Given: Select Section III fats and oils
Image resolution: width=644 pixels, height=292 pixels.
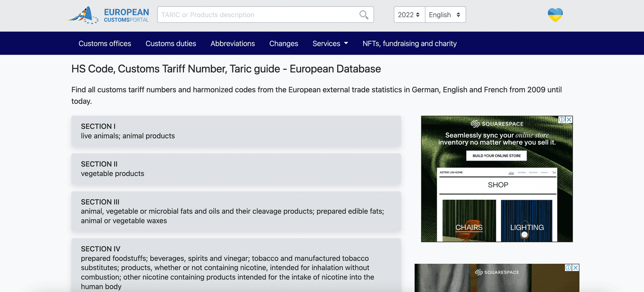Looking at the screenshot, I should 236,211.
